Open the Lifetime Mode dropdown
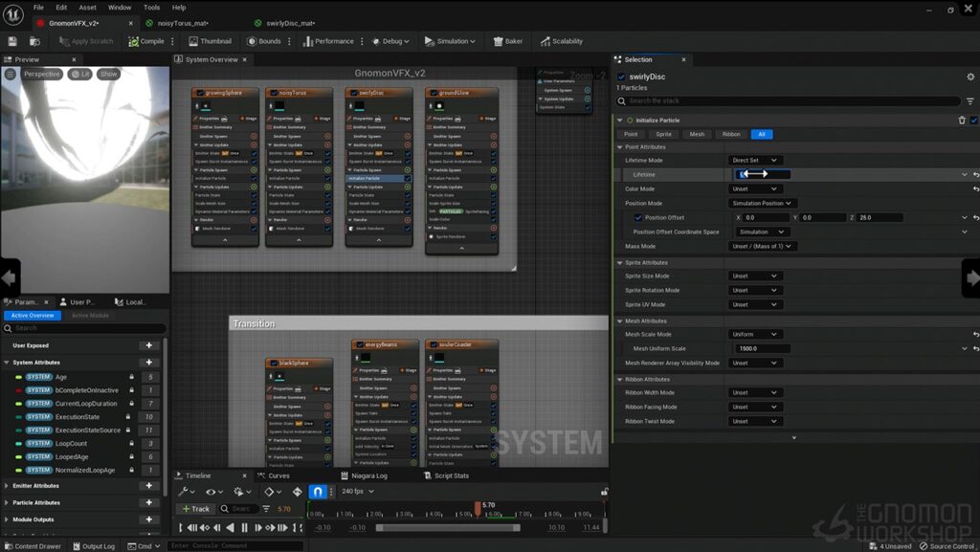 coord(754,161)
